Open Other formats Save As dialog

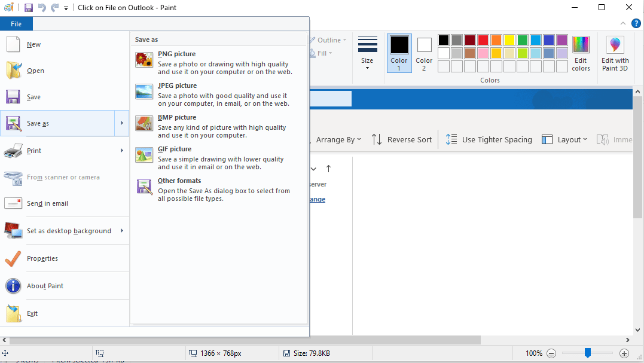click(x=218, y=190)
